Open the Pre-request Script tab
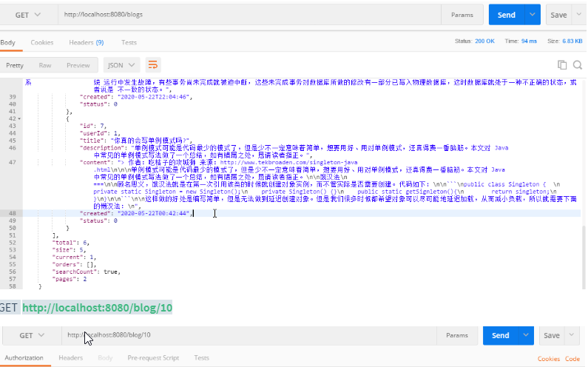Viewport: 588px width, 367px height. pos(153,358)
